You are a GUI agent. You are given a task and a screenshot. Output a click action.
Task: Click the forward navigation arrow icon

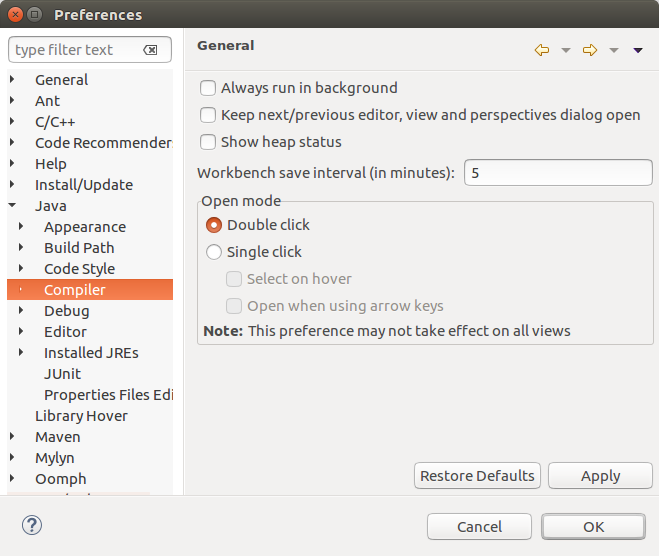590,50
